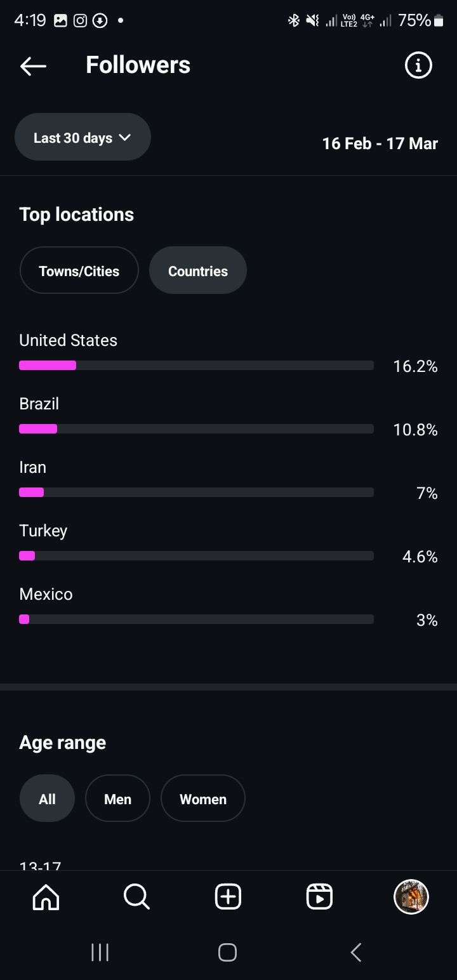Screen dimensions: 457x980
Task: Click the chevron beside Last 30 days
Action: (125, 138)
